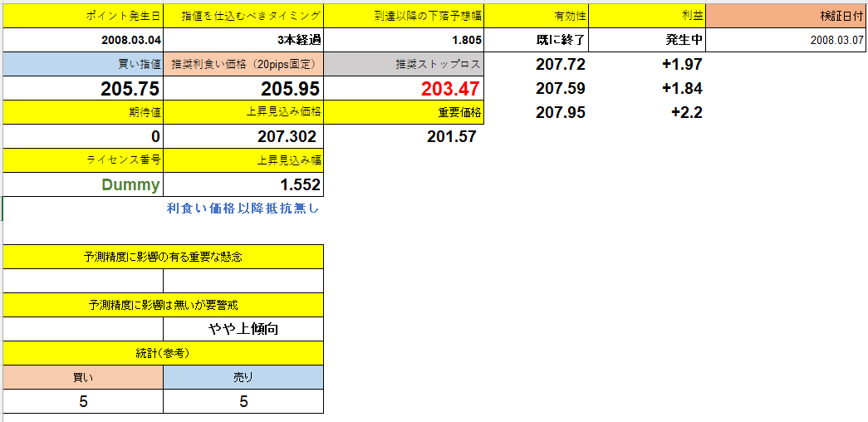868x422 pixels.
Task: Click the 発生中 status cell
Action: click(648, 40)
